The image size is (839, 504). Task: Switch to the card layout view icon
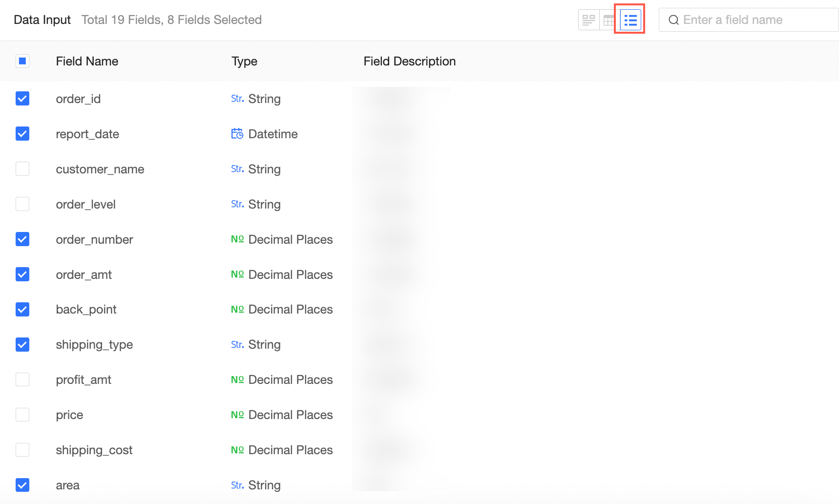[x=588, y=20]
